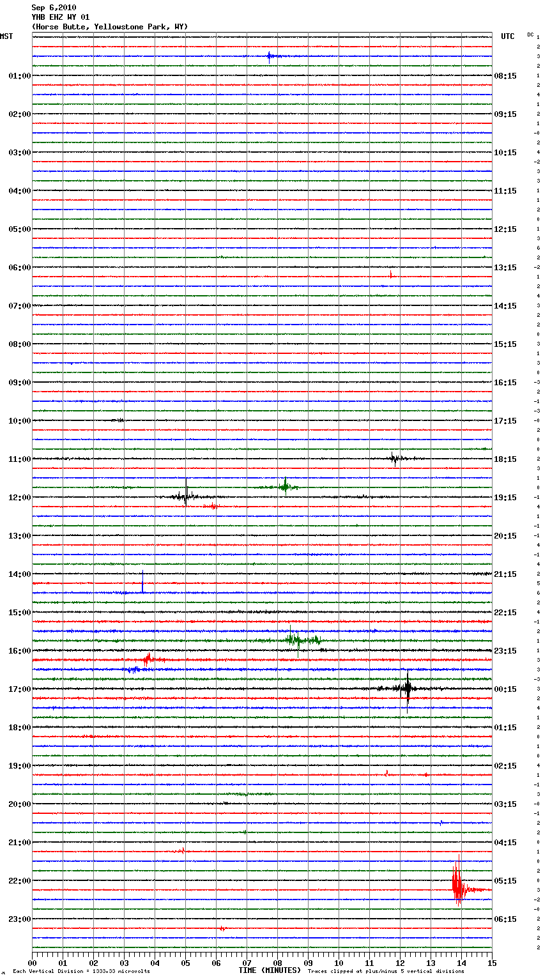Select the 21:00 MST hour label

(20, 843)
